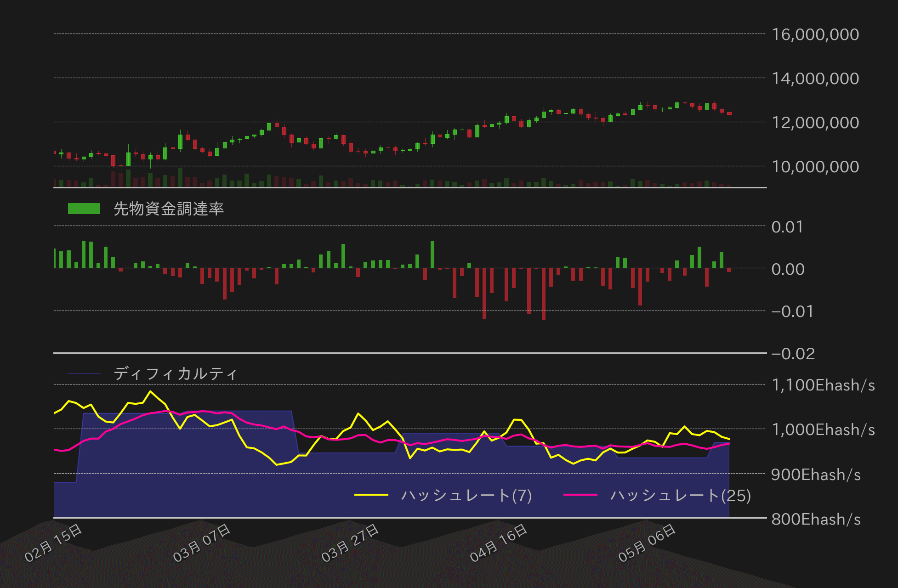Click the ハッシュレート(25) legend label
Image resolution: width=898 pixels, height=588 pixels.
point(681,495)
